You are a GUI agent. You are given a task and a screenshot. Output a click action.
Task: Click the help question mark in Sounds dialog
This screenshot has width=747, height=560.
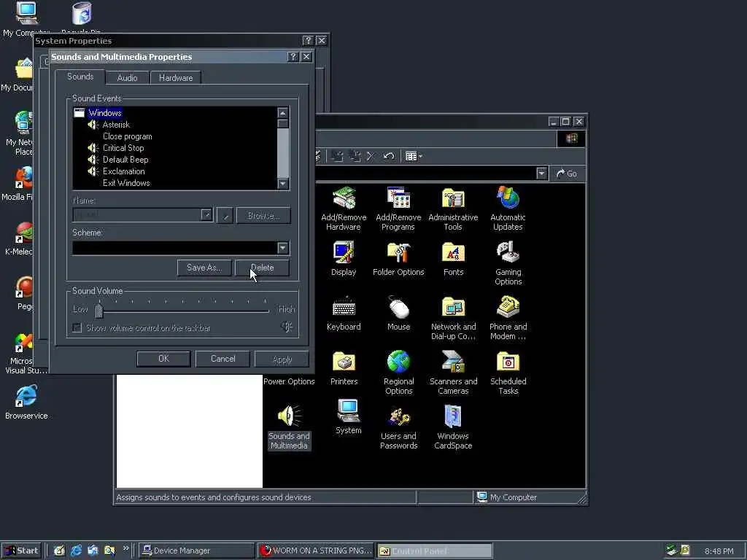pos(293,57)
